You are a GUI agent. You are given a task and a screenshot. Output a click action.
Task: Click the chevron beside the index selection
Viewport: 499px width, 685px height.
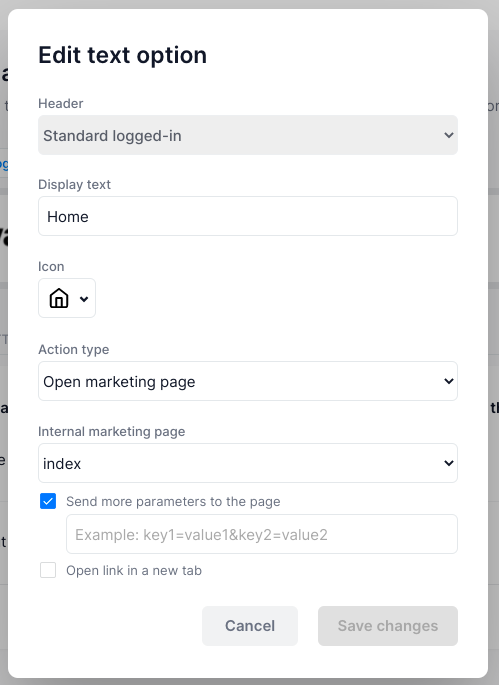(x=448, y=463)
